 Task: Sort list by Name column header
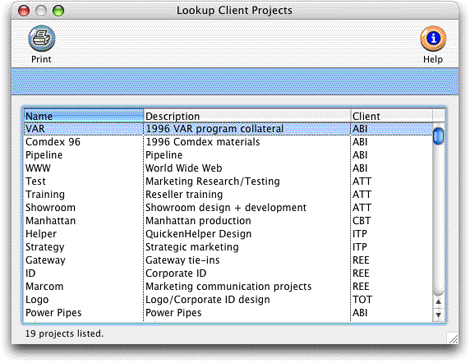coord(84,116)
